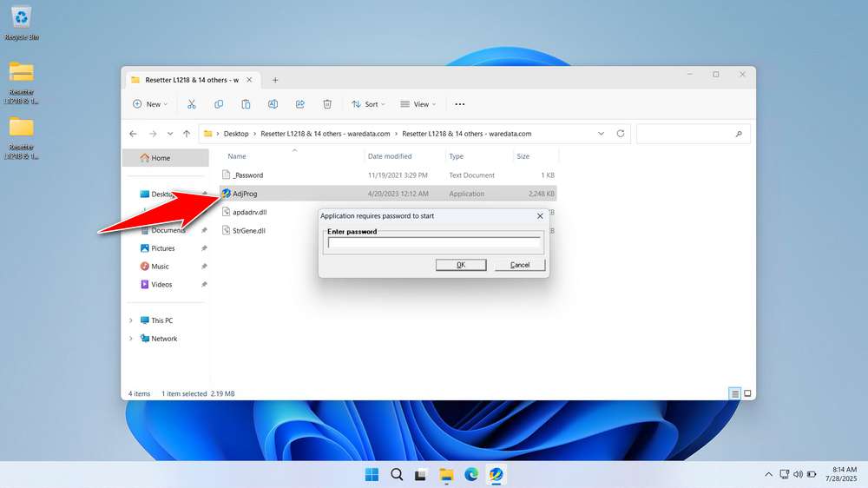Launch Microsoft Edge from taskbar
Image resolution: width=868 pixels, height=488 pixels.
pos(471,475)
